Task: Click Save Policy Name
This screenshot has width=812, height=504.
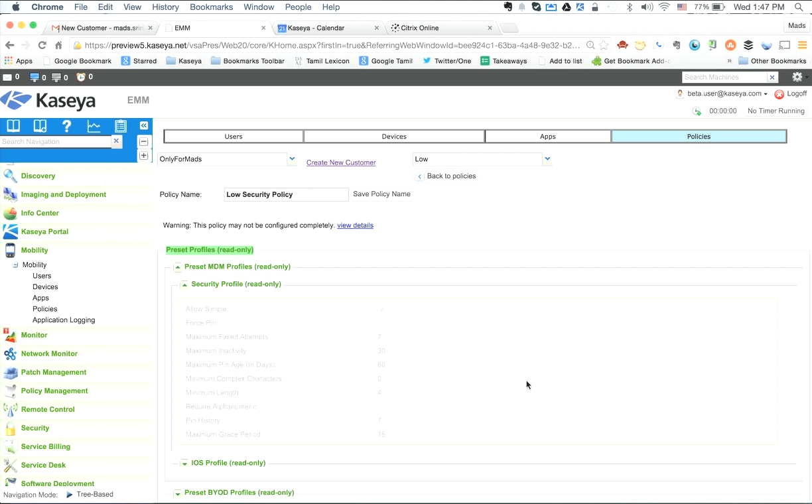Action: [381, 194]
